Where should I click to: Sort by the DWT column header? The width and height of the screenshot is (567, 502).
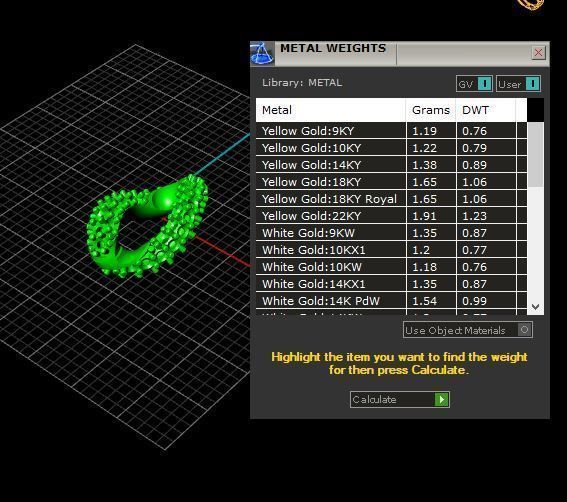tap(486, 110)
